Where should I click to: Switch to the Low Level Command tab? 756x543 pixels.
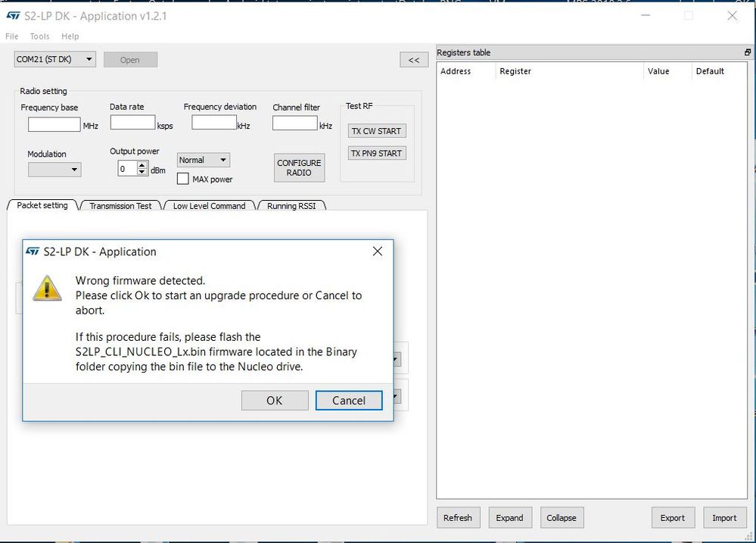[210, 206]
